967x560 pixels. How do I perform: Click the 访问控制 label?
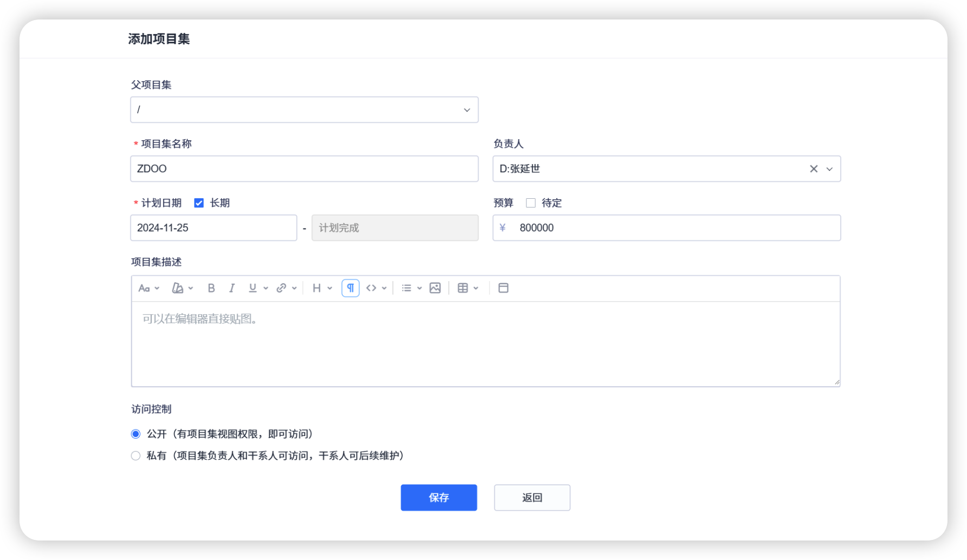151,409
